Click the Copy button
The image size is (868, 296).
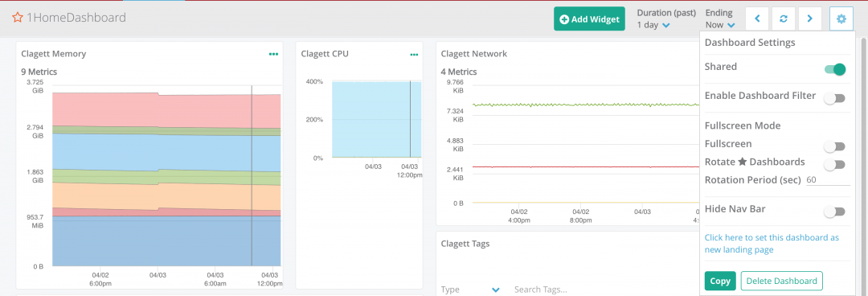(x=720, y=281)
